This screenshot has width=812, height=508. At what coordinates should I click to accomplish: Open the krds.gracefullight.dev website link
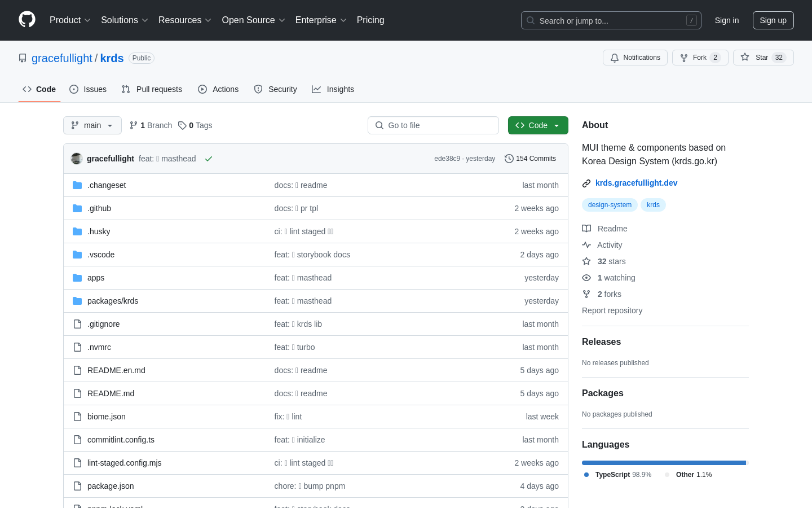pos(636,183)
